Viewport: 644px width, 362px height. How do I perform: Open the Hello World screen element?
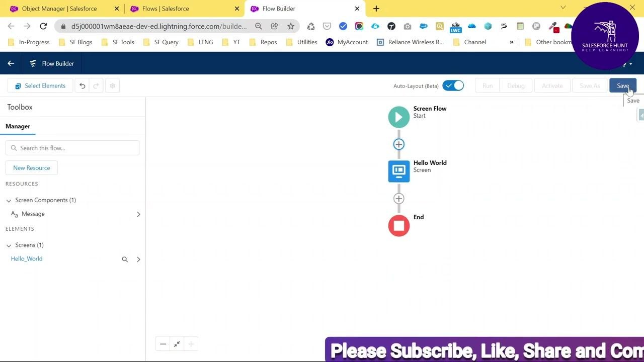point(399,171)
